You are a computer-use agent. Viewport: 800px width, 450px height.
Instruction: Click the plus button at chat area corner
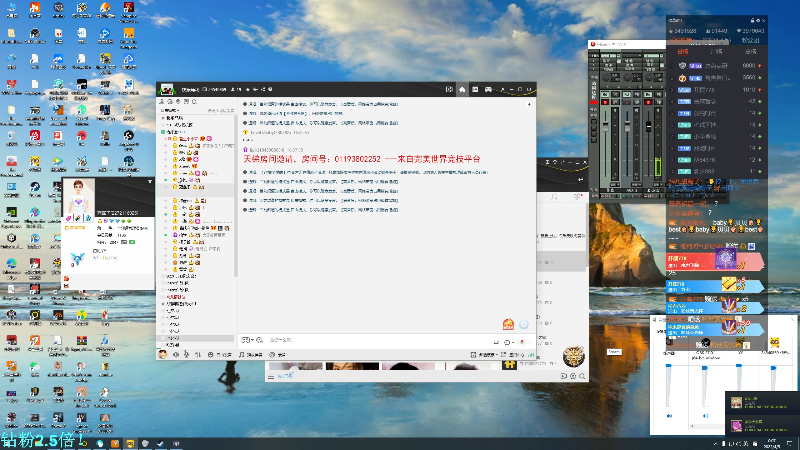pos(529,104)
